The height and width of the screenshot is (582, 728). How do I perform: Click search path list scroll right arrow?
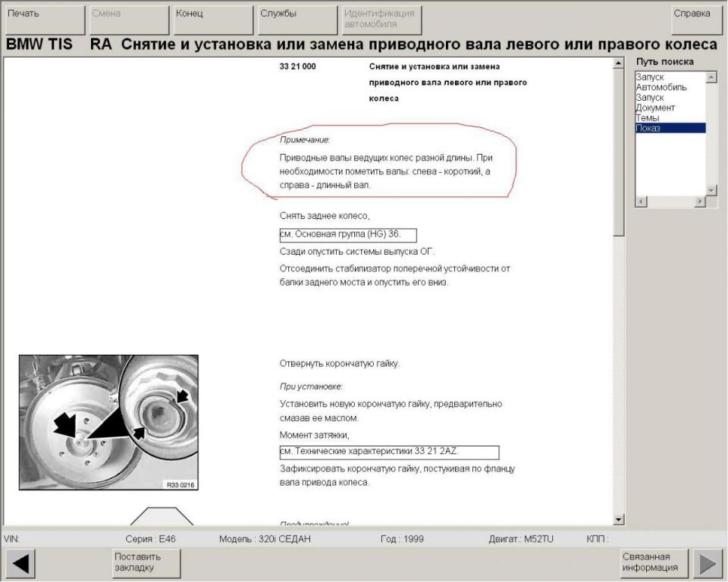coord(700,202)
